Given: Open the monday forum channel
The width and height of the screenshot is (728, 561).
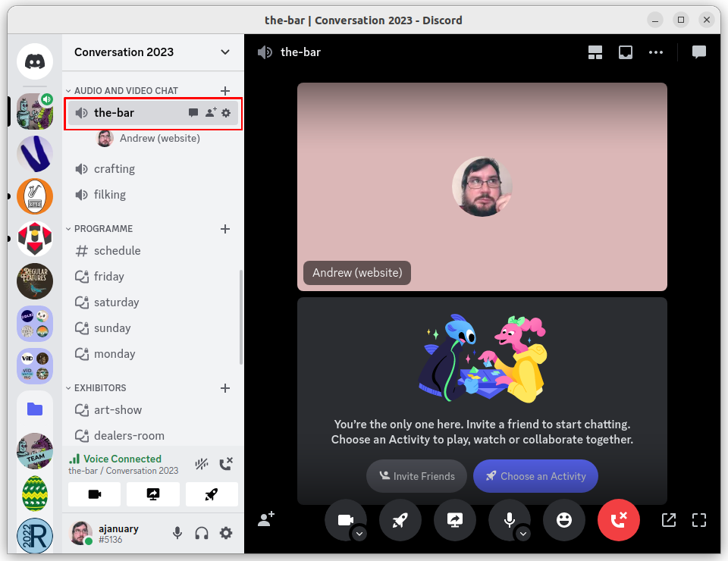Looking at the screenshot, I should [x=153, y=354].
